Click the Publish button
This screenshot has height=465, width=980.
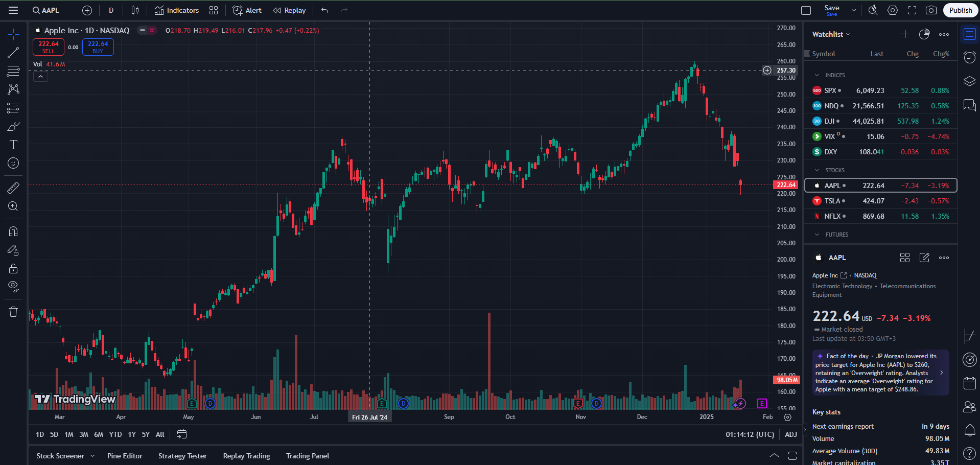coord(960,10)
